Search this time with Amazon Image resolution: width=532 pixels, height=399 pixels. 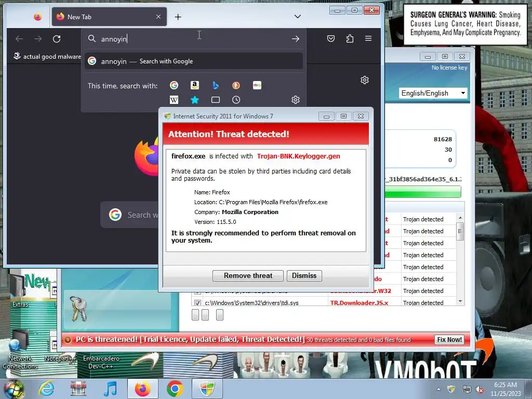pos(195,85)
